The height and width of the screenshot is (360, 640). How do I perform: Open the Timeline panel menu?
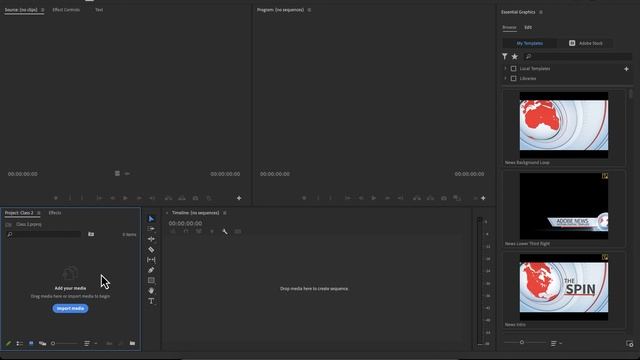click(x=224, y=213)
